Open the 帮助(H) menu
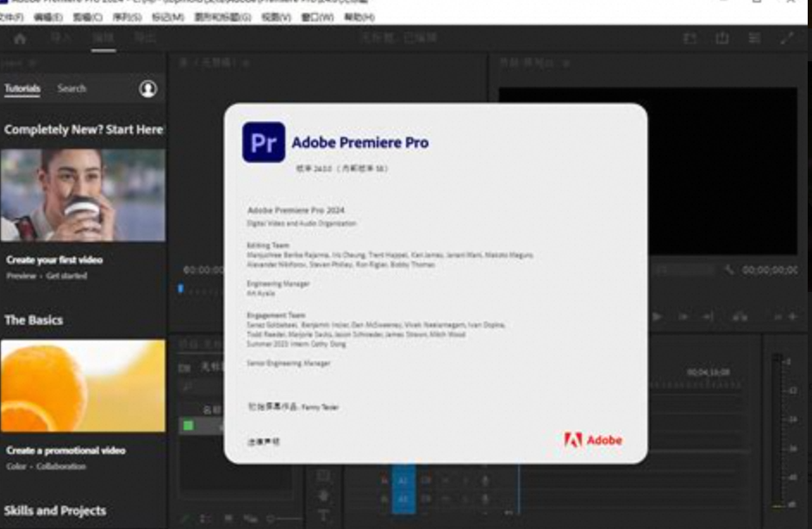The width and height of the screenshot is (812, 529). click(359, 17)
